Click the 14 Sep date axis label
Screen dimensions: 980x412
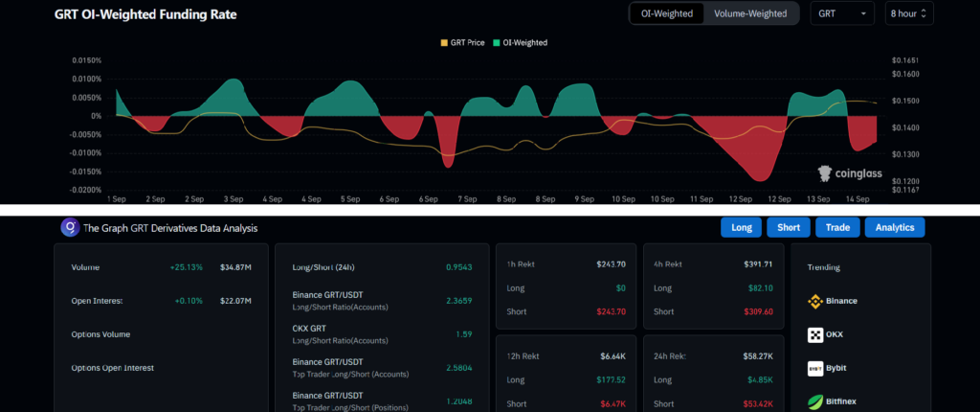(x=857, y=199)
